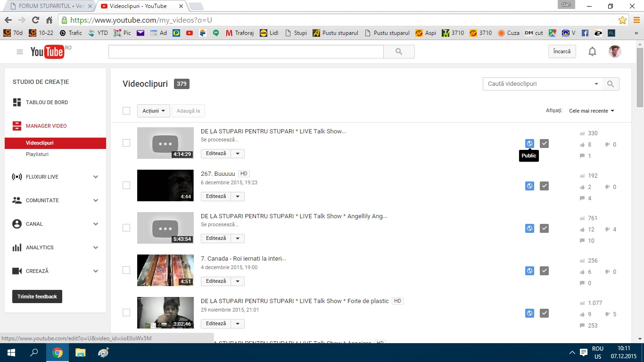Go to Tablou de bord
The width and height of the screenshot is (644, 362).
(47, 102)
